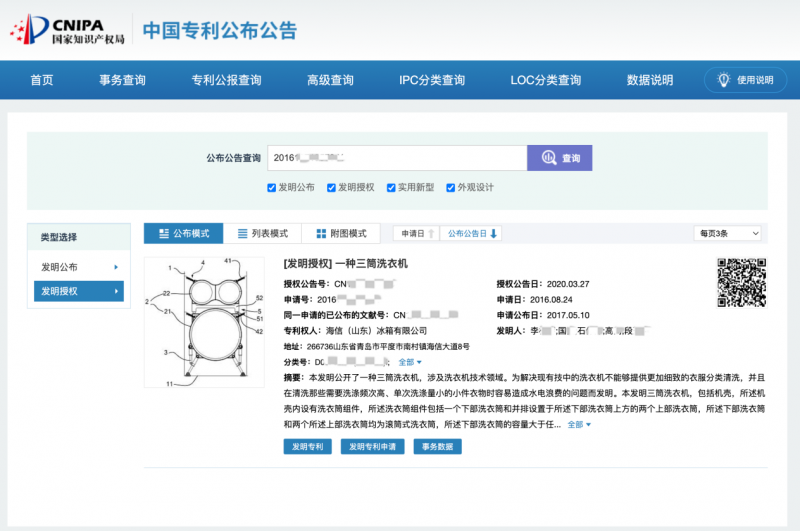This screenshot has width=800, height=531.
Task: Toggle the 外观设计 checkbox
Action: [450, 187]
